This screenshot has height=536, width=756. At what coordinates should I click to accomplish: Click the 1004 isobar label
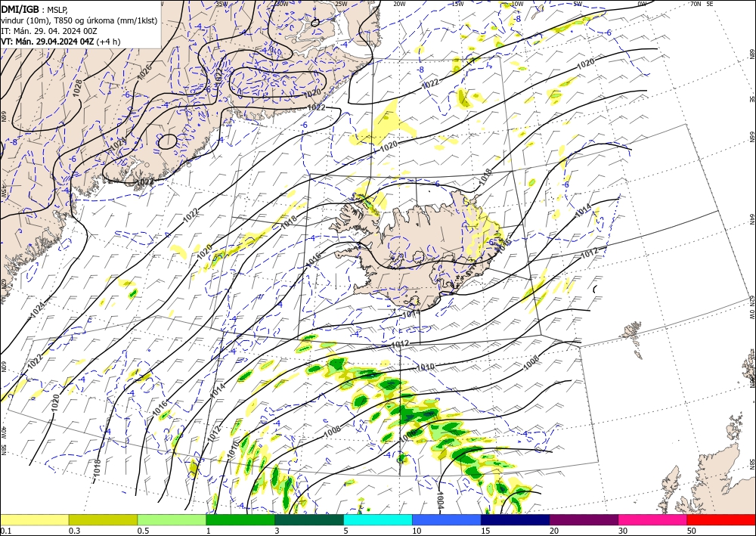(x=440, y=500)
